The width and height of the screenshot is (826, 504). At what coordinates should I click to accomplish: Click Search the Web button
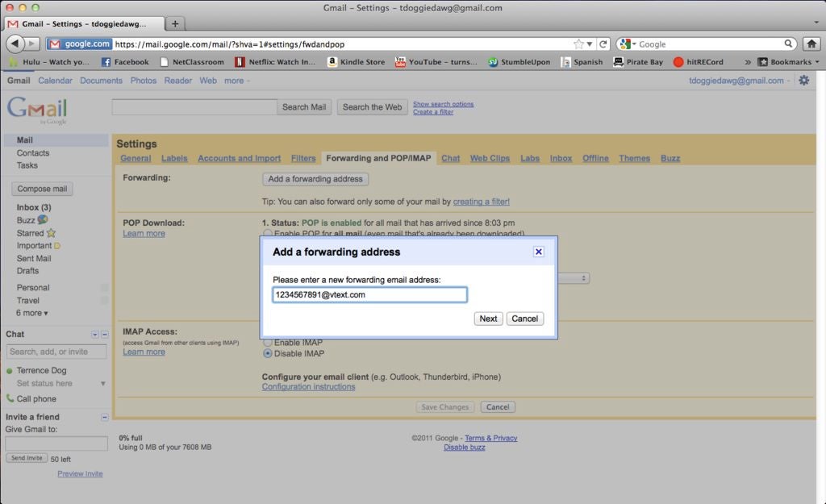pyautogui.click(x=372, y=107)
